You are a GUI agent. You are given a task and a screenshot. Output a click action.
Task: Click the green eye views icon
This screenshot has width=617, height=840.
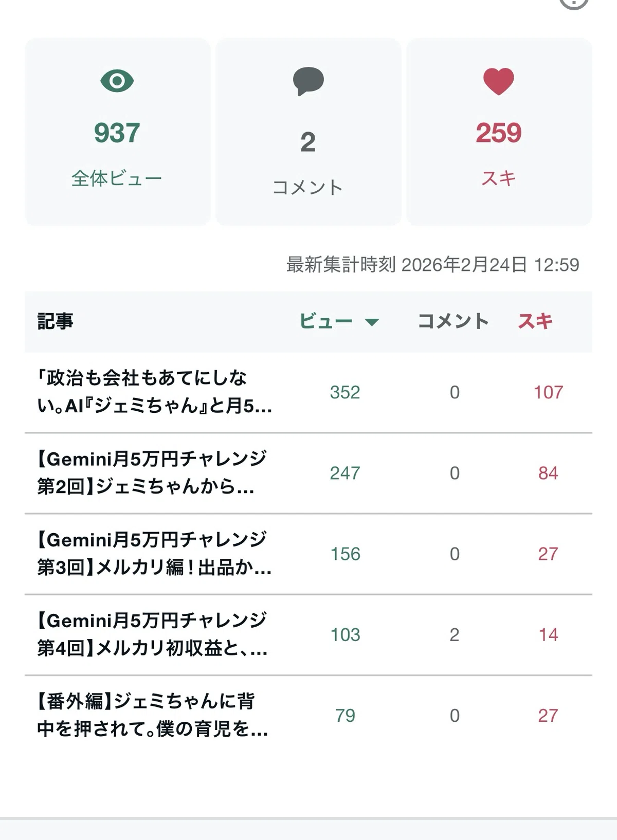tap(117, 81)
